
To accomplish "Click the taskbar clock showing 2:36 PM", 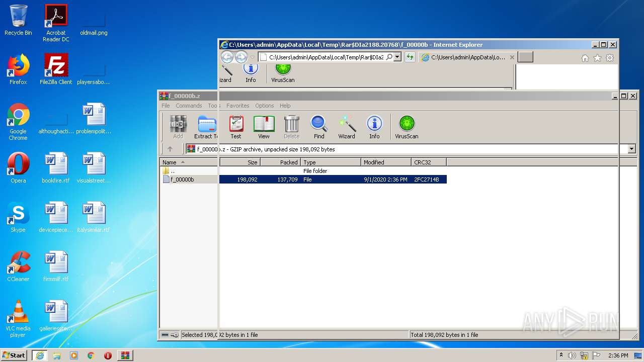I will 618,355.
